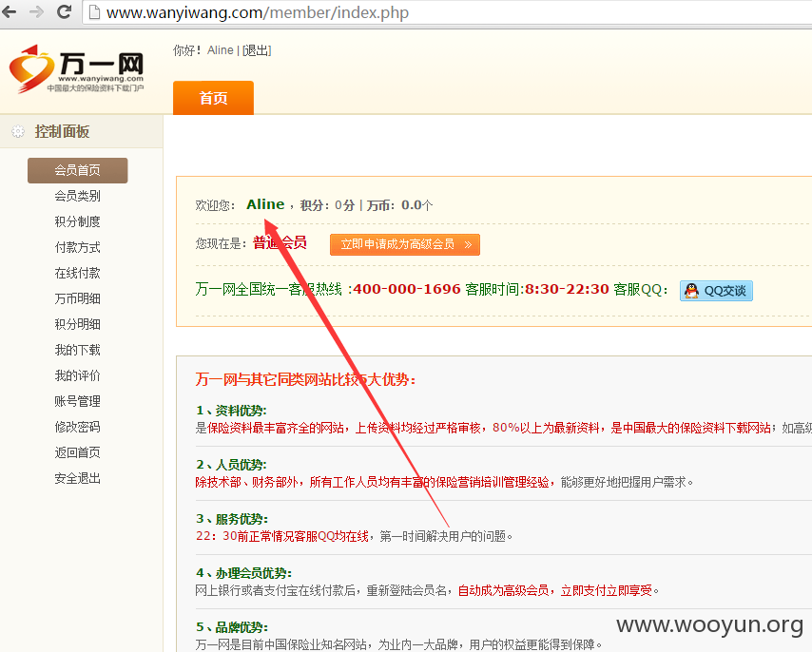Reload the page with the refresh icon
The image size is (812, 652).
tap(65, 11)
